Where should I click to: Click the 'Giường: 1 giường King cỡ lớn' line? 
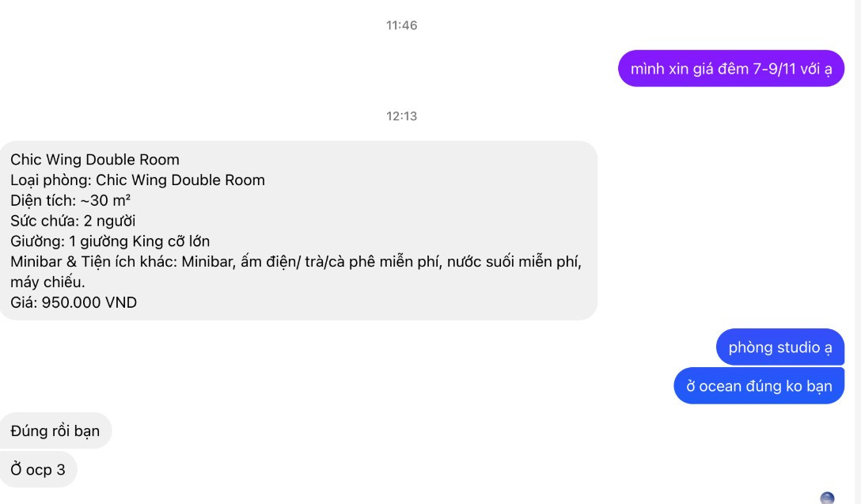pyautogui.click(x=110, y=241)
